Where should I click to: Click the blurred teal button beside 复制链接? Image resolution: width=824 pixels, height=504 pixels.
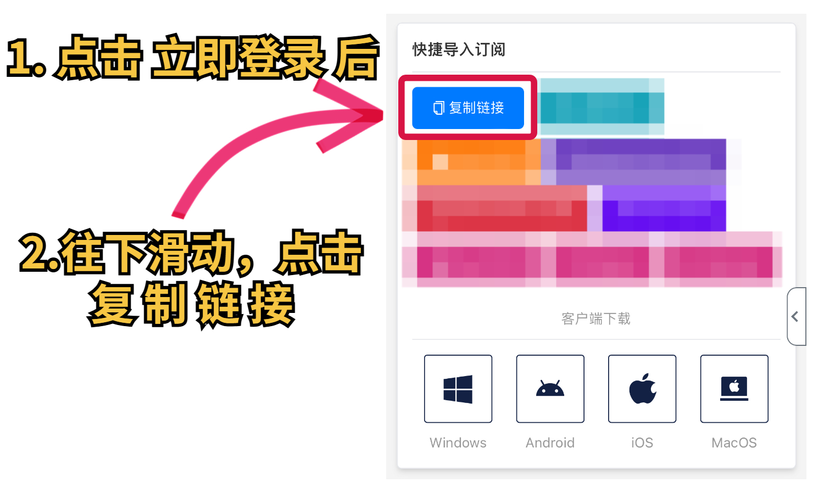tap(602, 108)
